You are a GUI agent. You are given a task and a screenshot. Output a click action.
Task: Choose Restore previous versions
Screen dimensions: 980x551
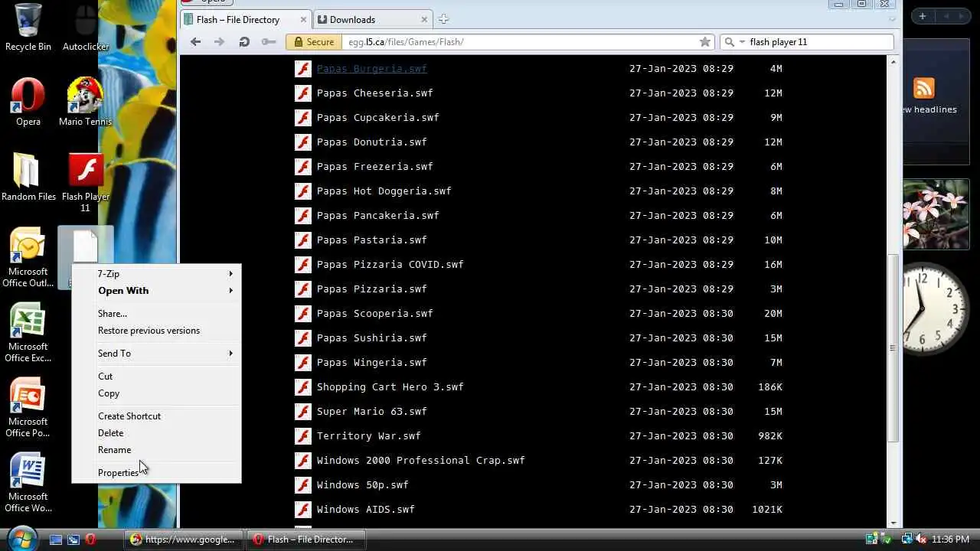[156, 330]
